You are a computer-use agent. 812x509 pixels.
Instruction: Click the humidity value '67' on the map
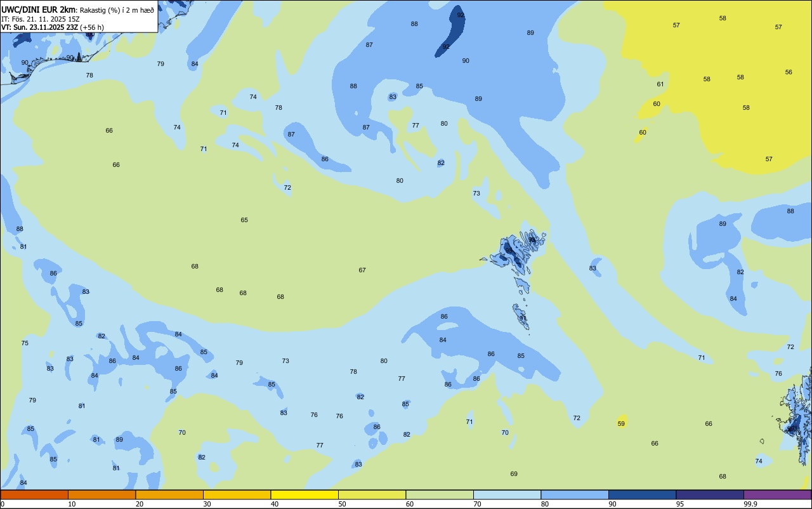(362, 270)
